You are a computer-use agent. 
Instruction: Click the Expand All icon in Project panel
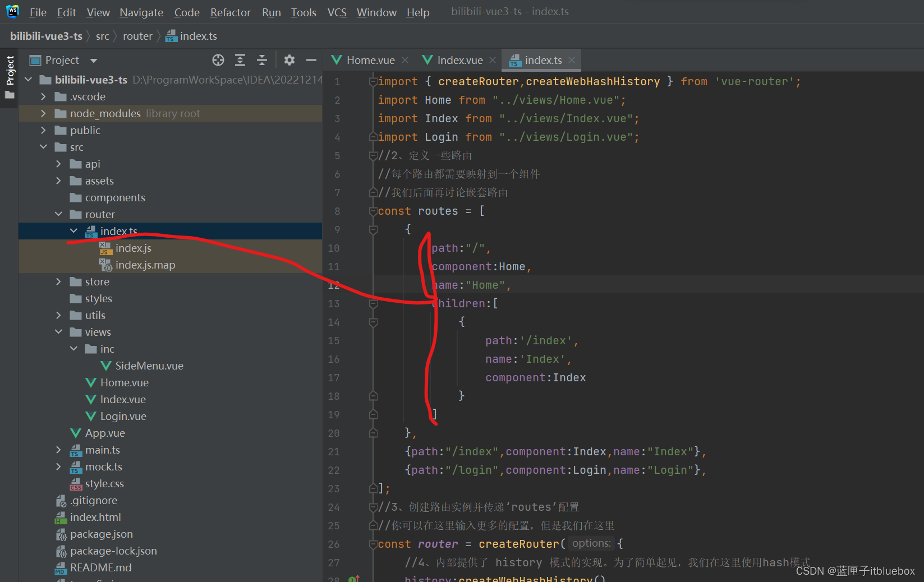point(240,60)
